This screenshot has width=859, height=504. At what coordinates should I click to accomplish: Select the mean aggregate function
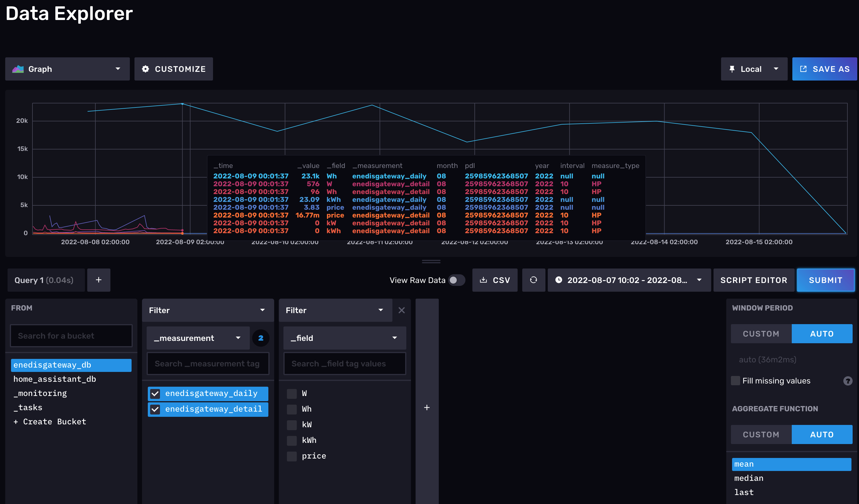tap(791, 464)
